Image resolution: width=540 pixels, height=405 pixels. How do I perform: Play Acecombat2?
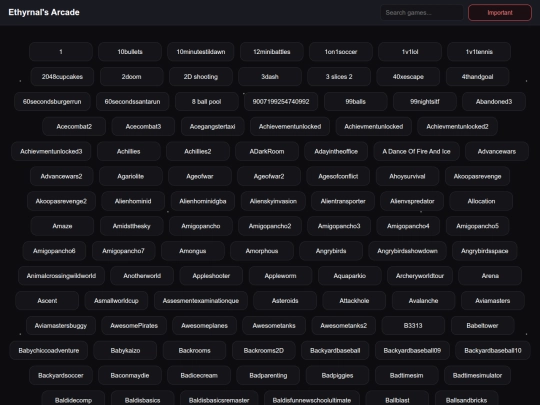point(74,126)
